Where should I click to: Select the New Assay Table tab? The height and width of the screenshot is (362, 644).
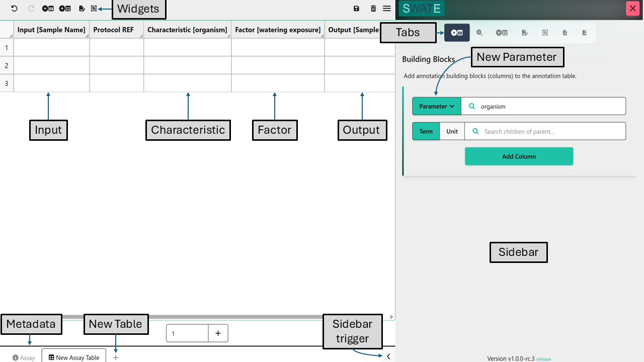coord(74,357)
